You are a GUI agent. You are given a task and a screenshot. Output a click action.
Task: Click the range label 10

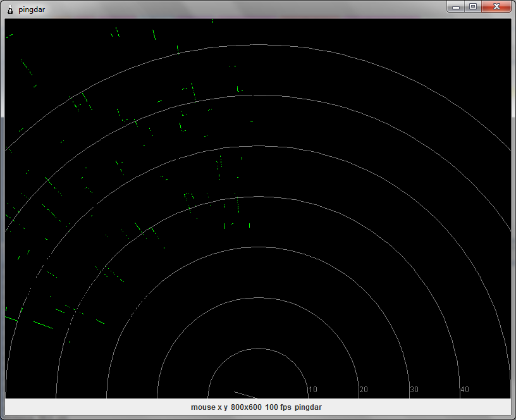312,390
